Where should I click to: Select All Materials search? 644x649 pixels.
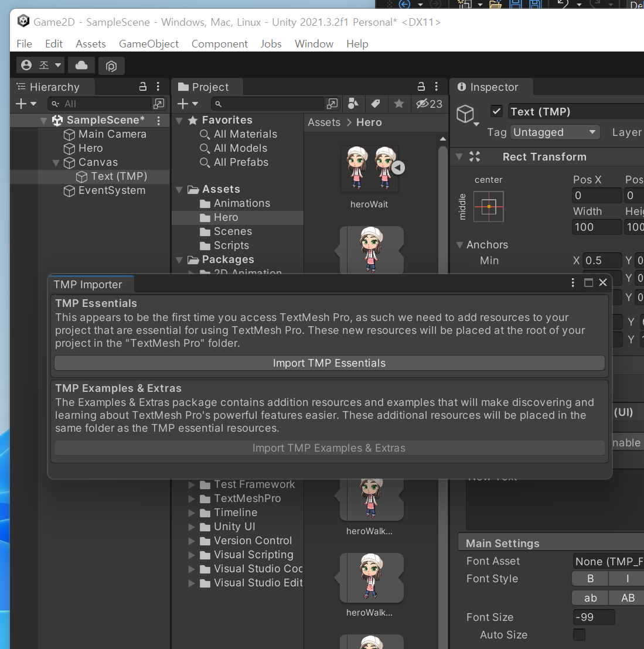coord(245,134)
